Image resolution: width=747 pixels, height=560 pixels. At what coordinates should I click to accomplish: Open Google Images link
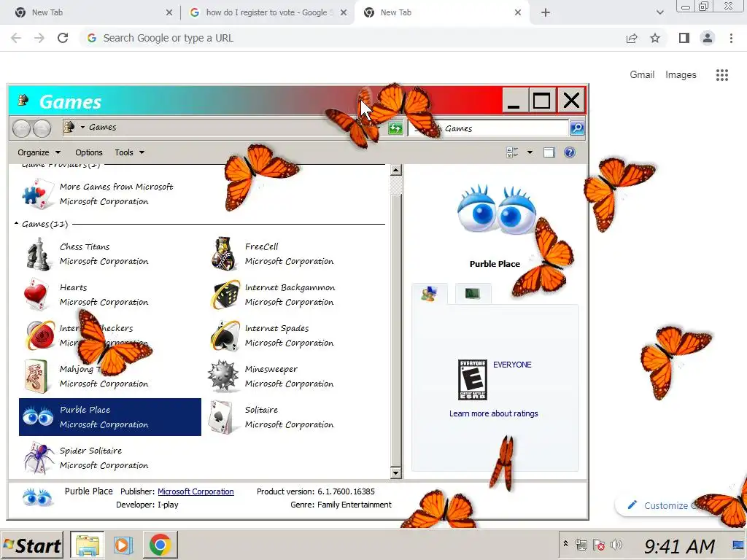pos(681,75)
